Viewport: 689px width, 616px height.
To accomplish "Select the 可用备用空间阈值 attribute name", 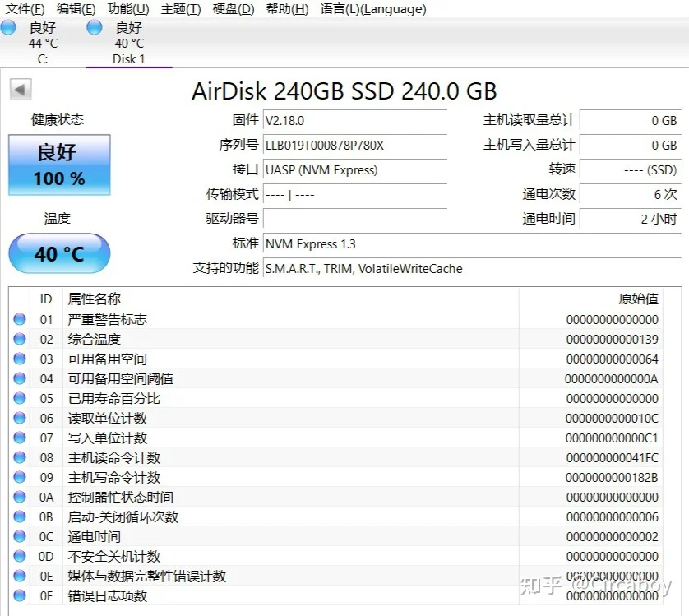I will [x=120, y=378].
